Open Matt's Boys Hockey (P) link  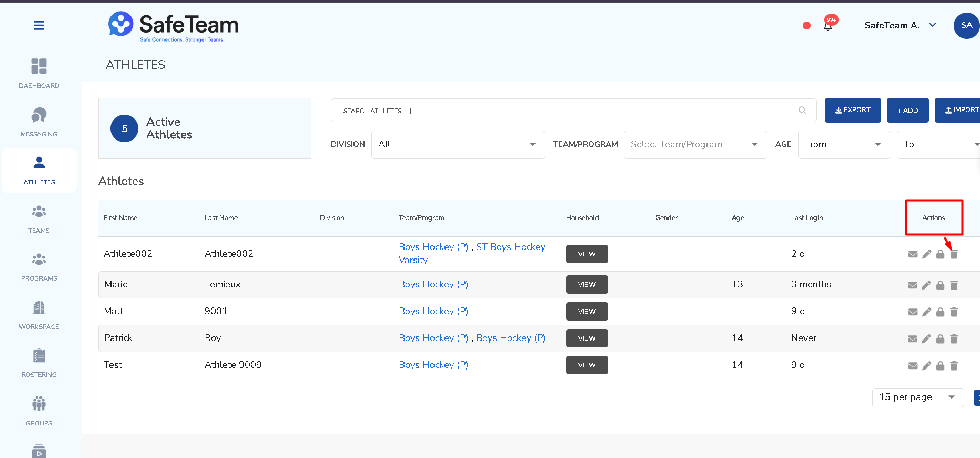point(433,311)
